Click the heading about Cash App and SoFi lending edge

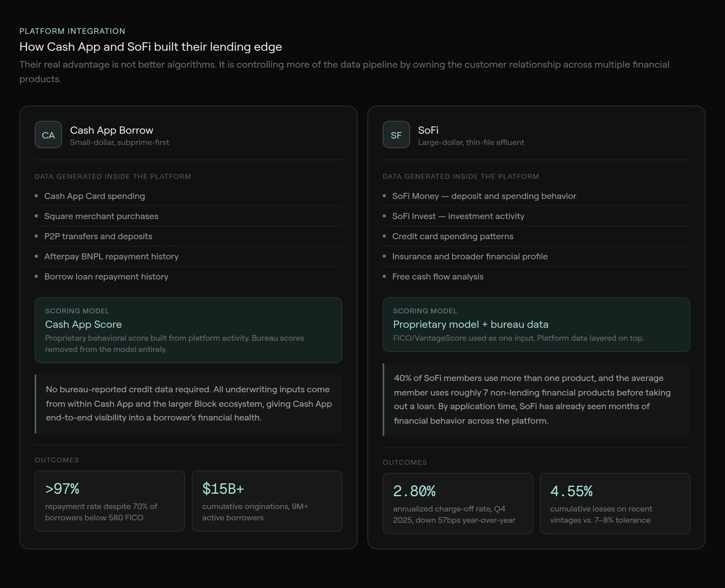point(151,47)
